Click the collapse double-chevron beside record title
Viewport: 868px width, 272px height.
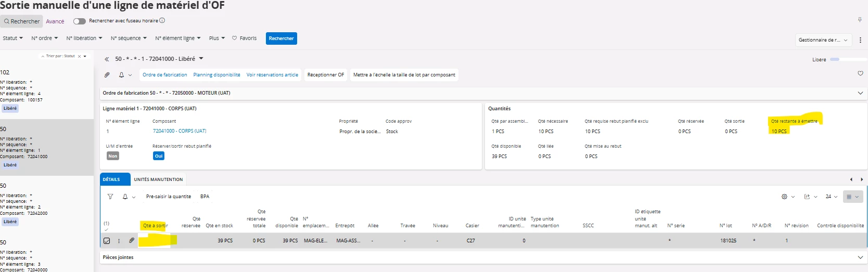[107, 59]
